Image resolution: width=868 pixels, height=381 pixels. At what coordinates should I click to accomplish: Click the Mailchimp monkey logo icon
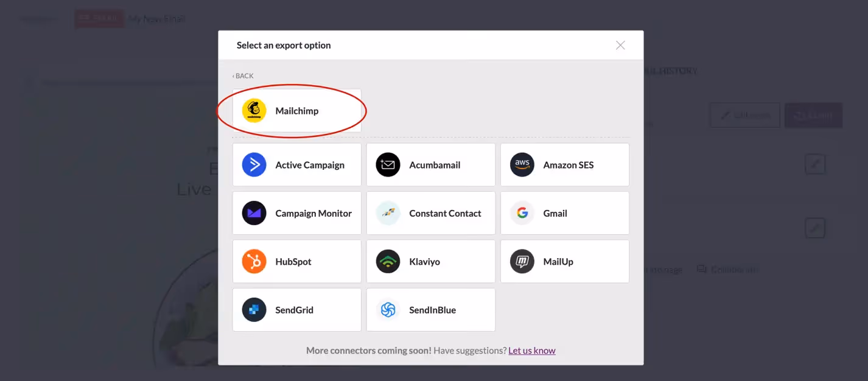(254, 111)
